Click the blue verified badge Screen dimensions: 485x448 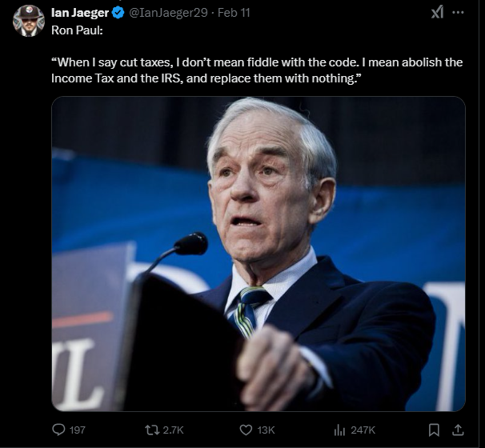point(118,13)
